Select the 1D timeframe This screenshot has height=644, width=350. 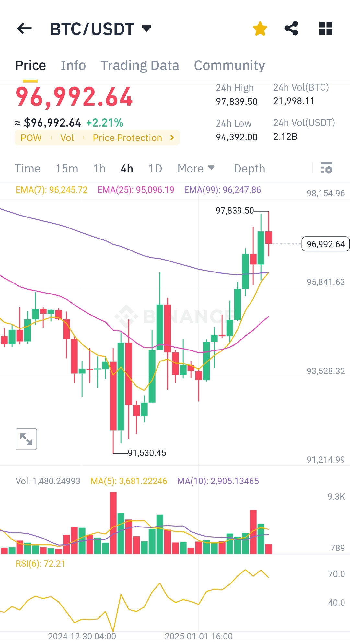coord(155,169)
